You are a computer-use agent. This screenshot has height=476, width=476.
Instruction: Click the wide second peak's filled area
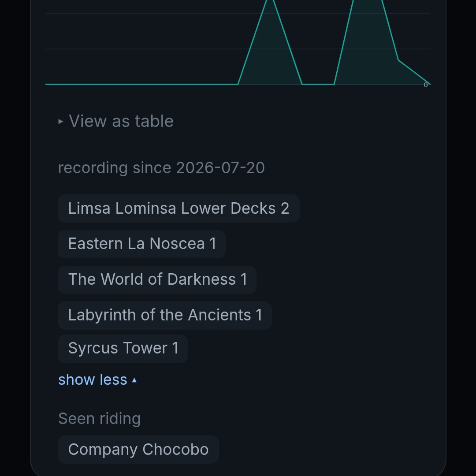(367, 45)
